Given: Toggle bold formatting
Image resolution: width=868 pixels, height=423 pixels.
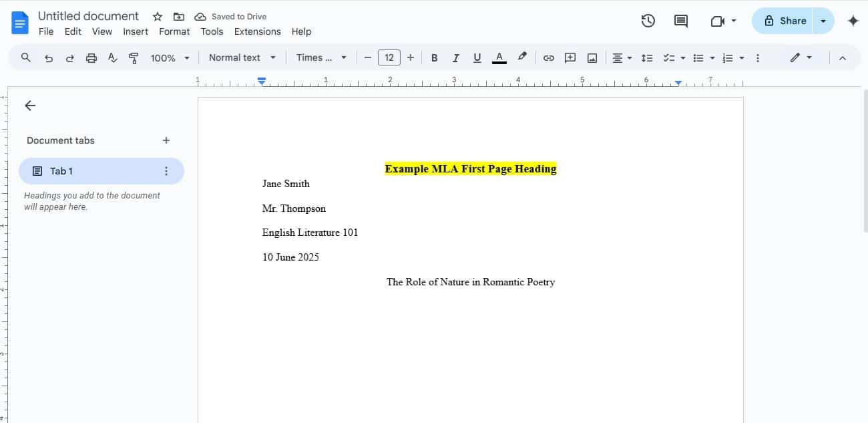Looking at the screenshot, I should tap(435, 57).
